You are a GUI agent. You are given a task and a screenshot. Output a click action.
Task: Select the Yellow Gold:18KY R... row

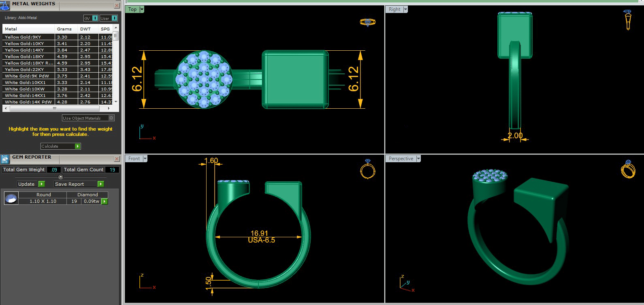click(x=58, y=63)
